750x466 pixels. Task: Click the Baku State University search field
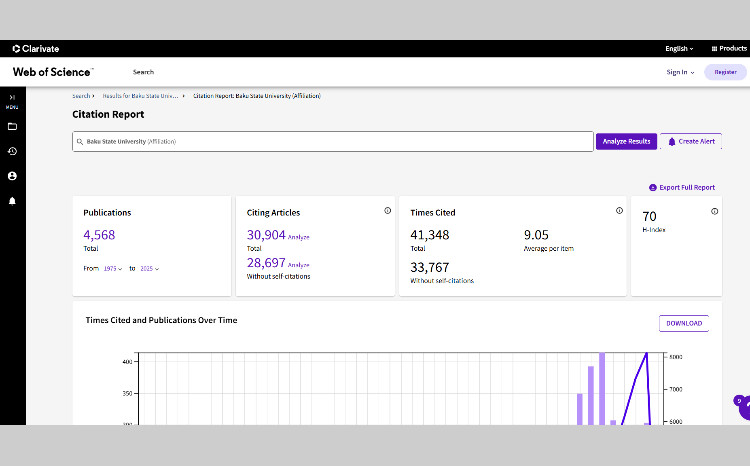coord(332,141)
